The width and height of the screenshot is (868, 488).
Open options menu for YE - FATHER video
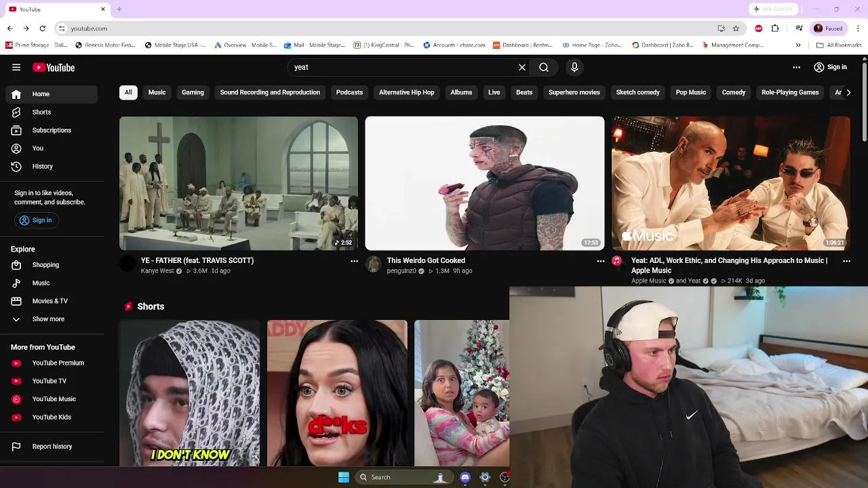[x=354, y=261]
